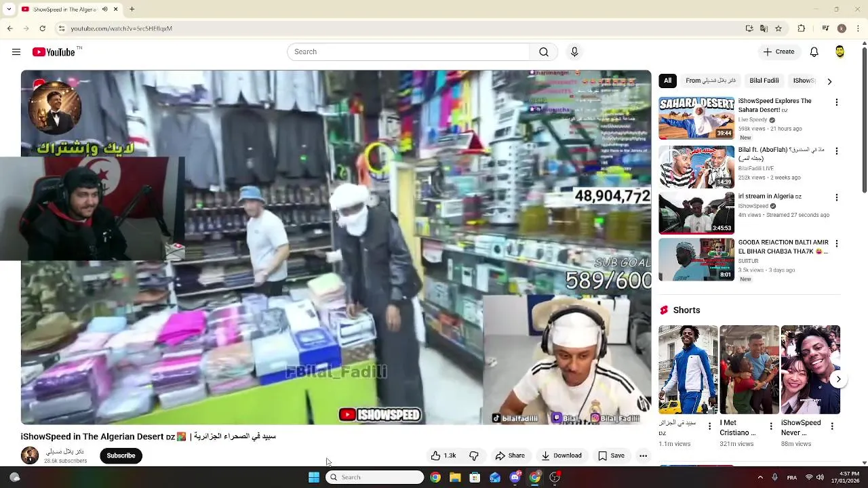Screen dimensions: 868x488
Task: Click the Download button
Action: (561, 456)
